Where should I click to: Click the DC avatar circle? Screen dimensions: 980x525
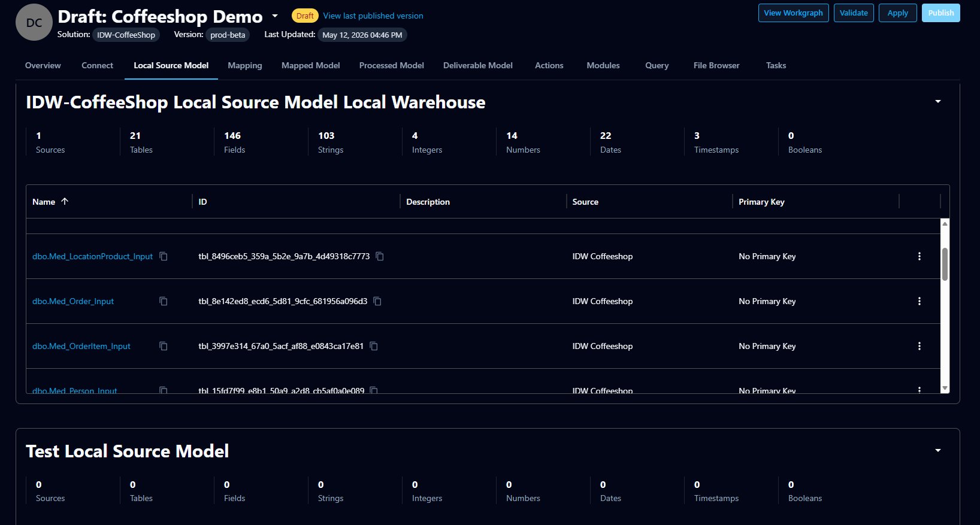34,23
